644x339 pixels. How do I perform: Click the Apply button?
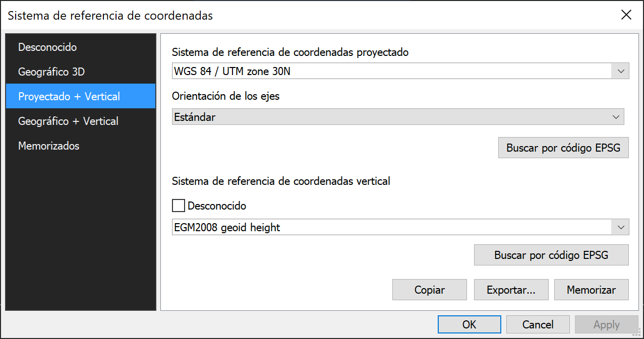tap(606, 325)
